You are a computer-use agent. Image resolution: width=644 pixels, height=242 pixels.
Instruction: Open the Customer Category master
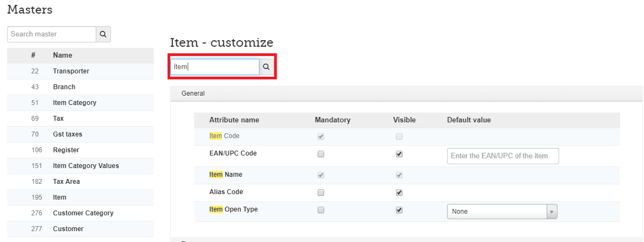(x=83, y=213)
